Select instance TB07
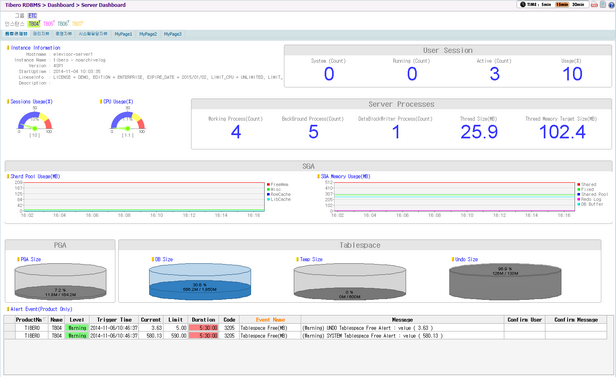The image size is (616, 377). coord(77,24)
